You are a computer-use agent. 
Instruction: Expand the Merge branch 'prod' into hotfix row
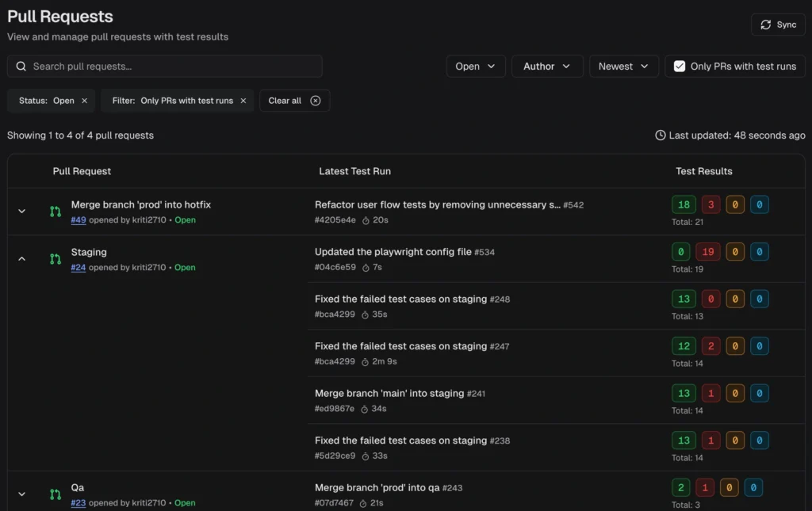[x=22, y=212]
